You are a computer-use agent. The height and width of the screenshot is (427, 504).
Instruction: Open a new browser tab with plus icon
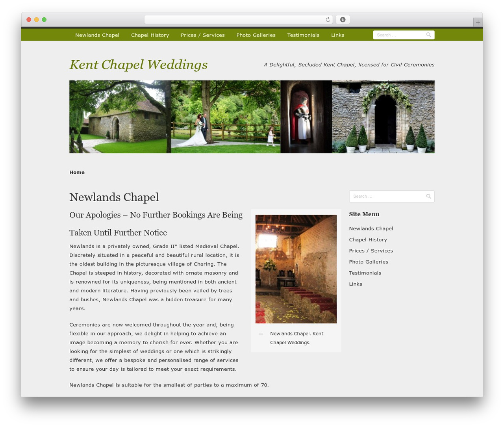(x=478, y=22)
